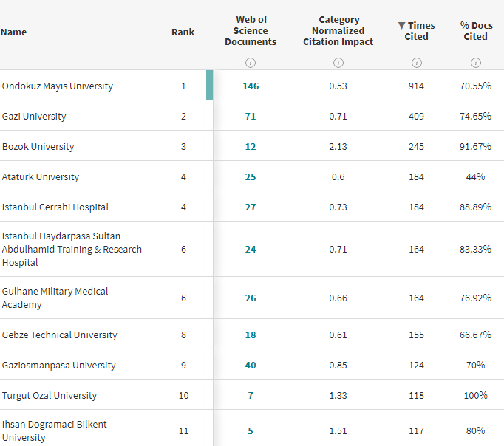Click Web of Science Documents column header
504x446 pixels.
[x=251, y=31]
